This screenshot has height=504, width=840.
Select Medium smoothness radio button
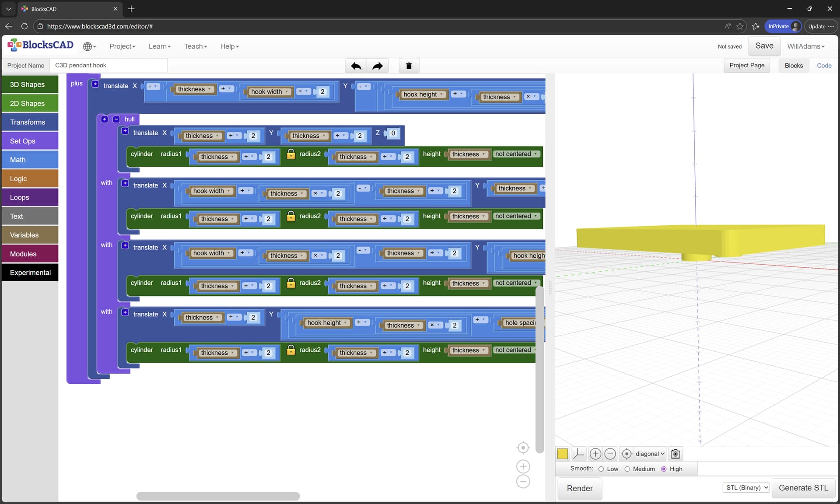tap(627, 469)
